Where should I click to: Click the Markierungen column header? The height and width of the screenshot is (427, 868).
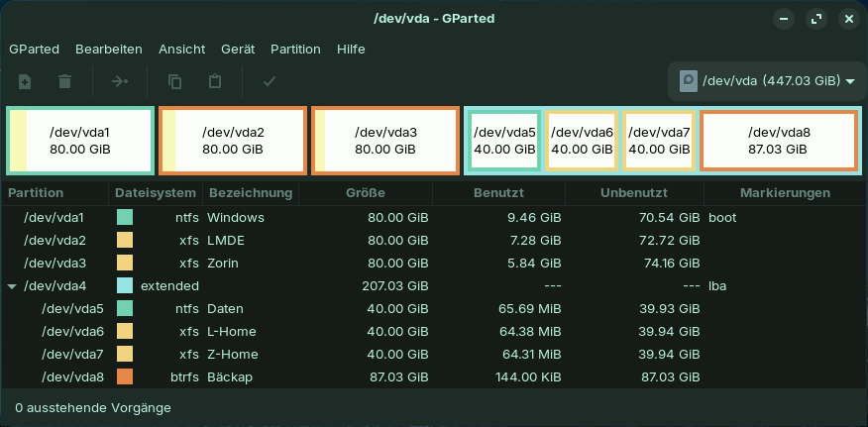click(785, 193)
